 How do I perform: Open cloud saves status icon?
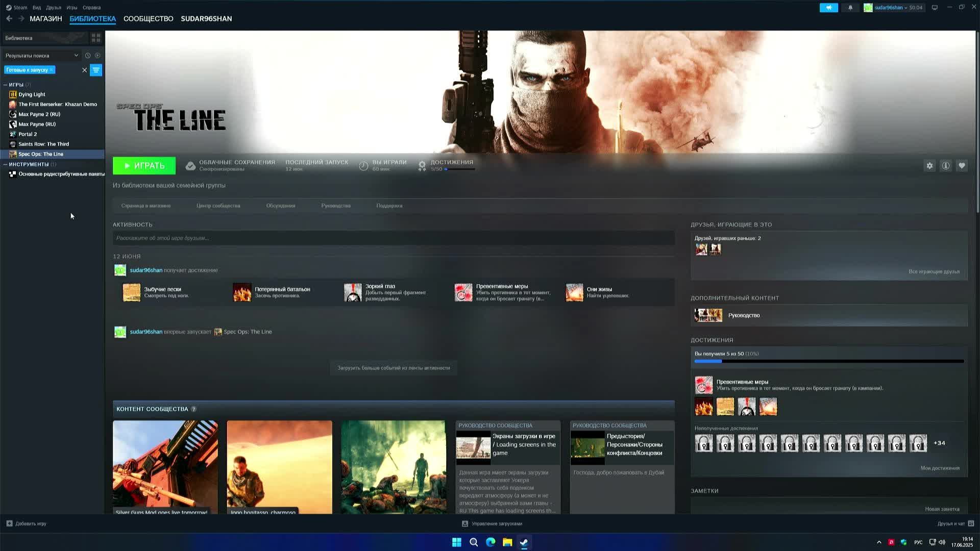[190, 166]
